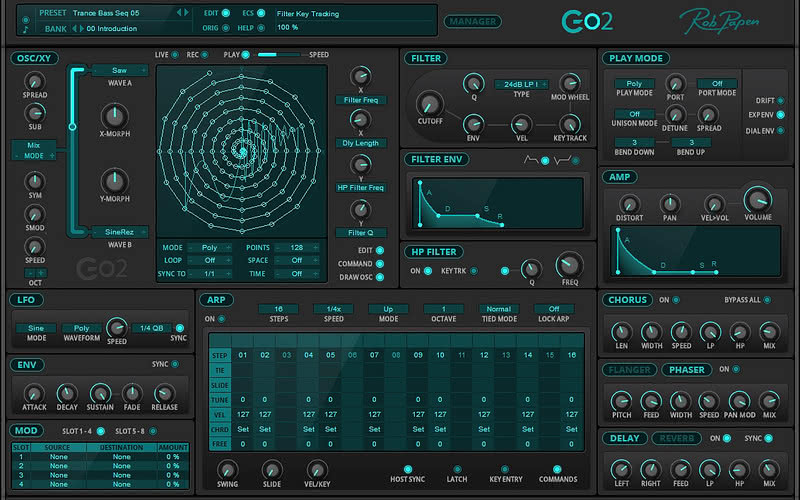800x500 pixels.
Task: Click the filter envelope attack point
Action: click(420, 183)
